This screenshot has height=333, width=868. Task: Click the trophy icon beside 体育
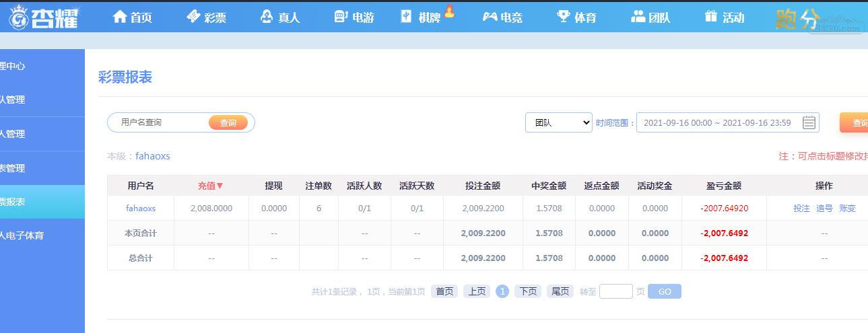pyautogui.click(x=563, y=17)
